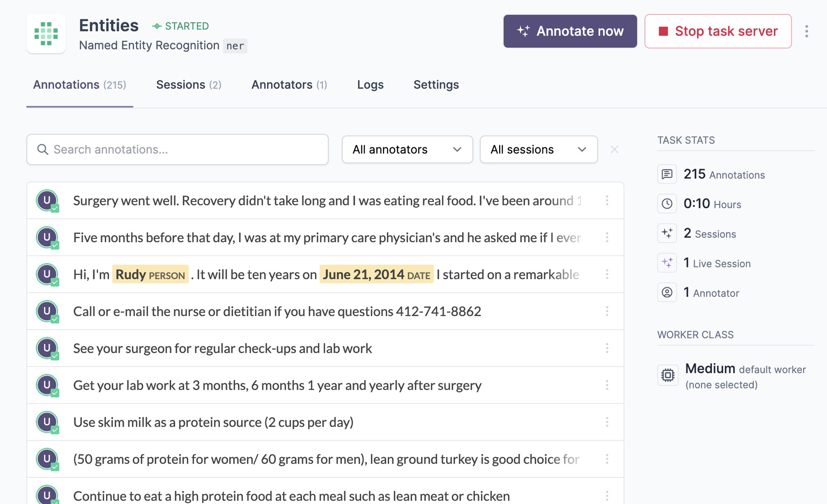Open the kebab menu beside Stop task server

point(806,31)
